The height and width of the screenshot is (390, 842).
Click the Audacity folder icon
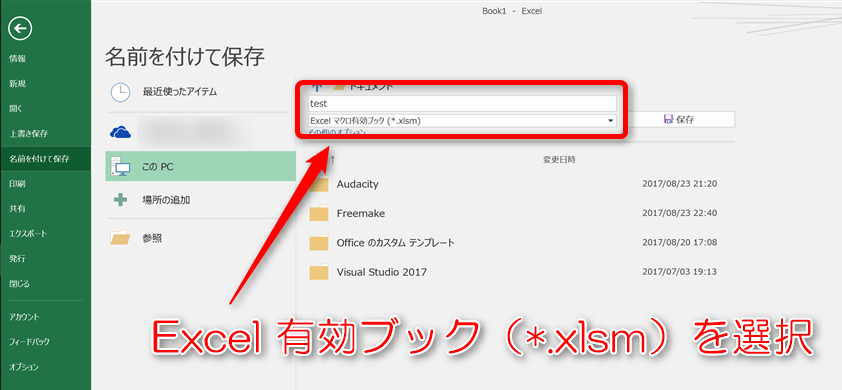tap(319, 184)
